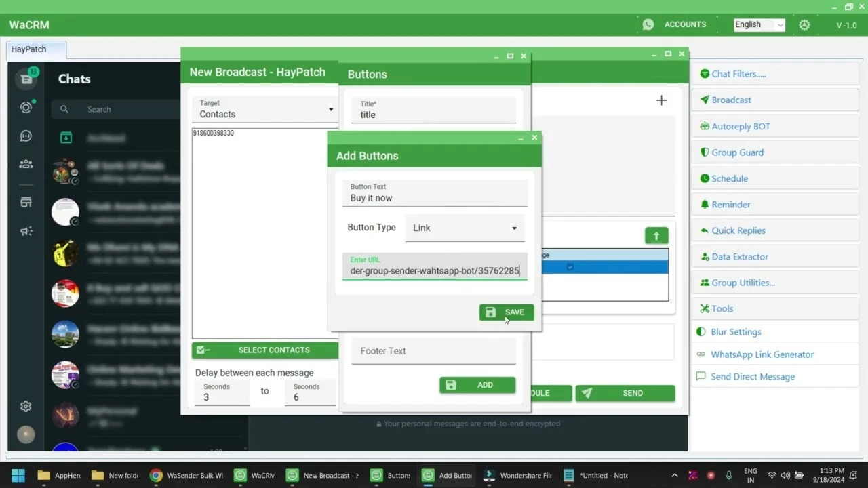The height and width of the screenshot is (488, 868).
Task: Click the WhatsApp icon beside ACCOUNTS
Action: click(648, 24)
